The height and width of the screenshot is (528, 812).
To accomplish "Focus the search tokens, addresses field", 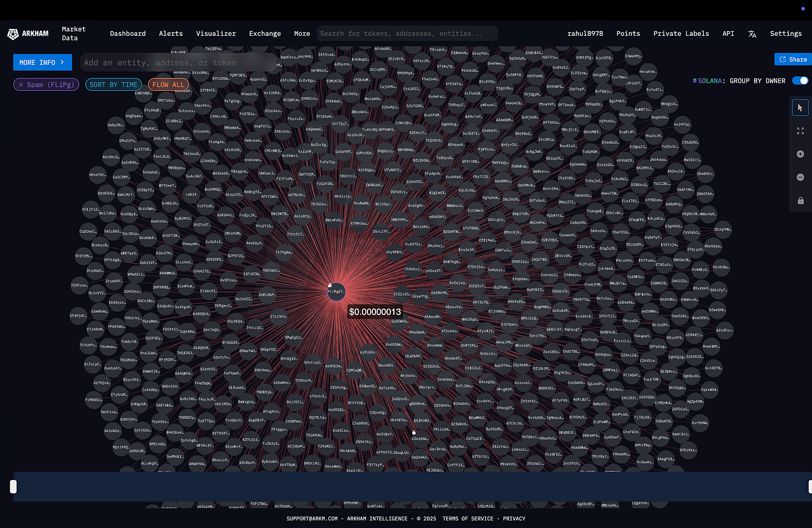I will tap(407, 34).
